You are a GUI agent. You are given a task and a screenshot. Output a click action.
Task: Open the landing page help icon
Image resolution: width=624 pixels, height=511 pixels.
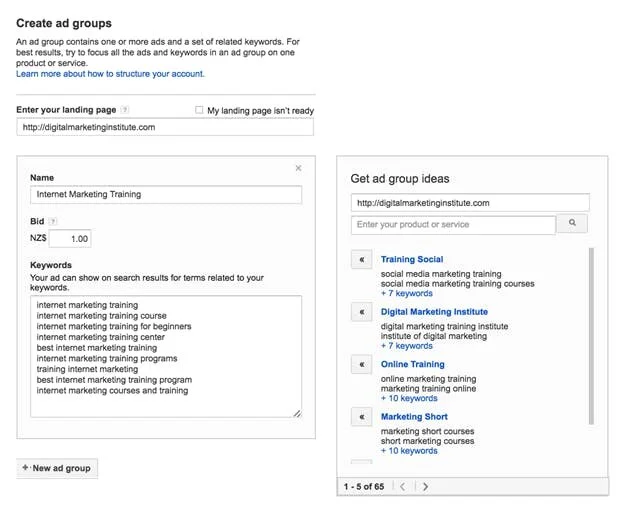(x=125, y=110)
